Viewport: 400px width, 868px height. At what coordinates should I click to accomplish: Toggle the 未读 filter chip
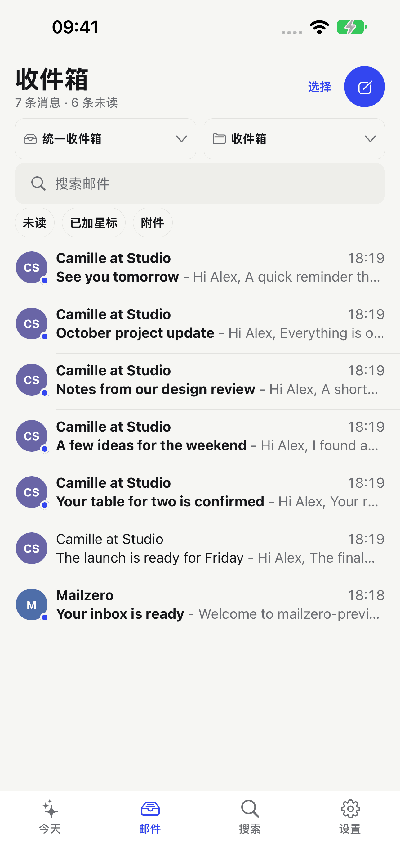pos(35,223)
